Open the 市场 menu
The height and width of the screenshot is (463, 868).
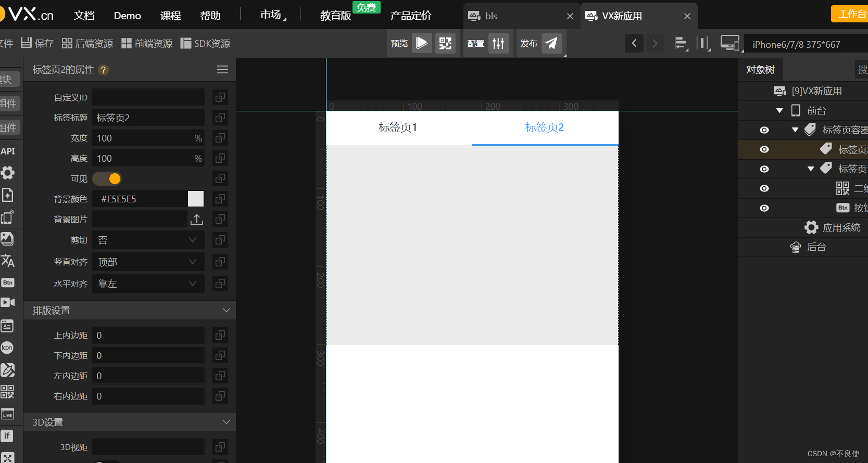[x=271, y=15]
